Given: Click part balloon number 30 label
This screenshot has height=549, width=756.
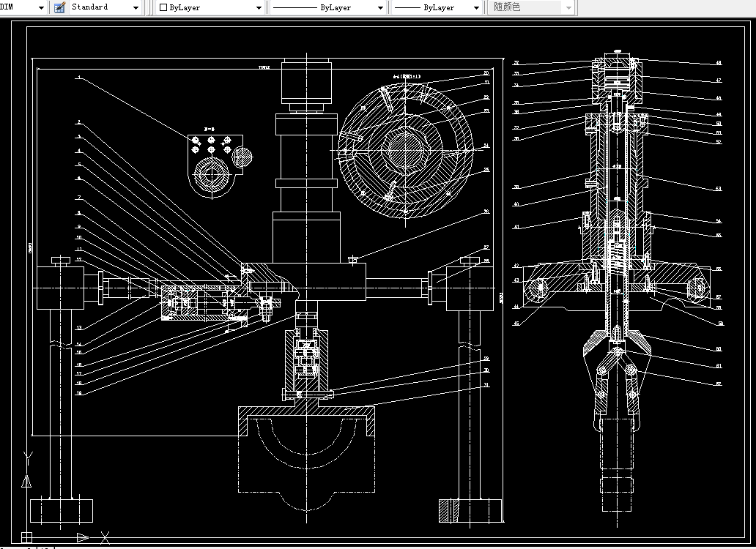Looking at the screenshot, I should (486, 370).
